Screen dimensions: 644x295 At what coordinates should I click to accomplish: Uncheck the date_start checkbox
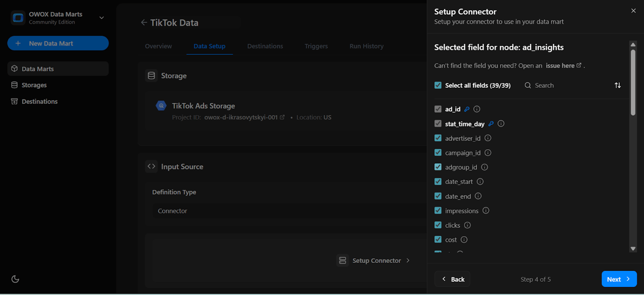(x=438, y=182)
